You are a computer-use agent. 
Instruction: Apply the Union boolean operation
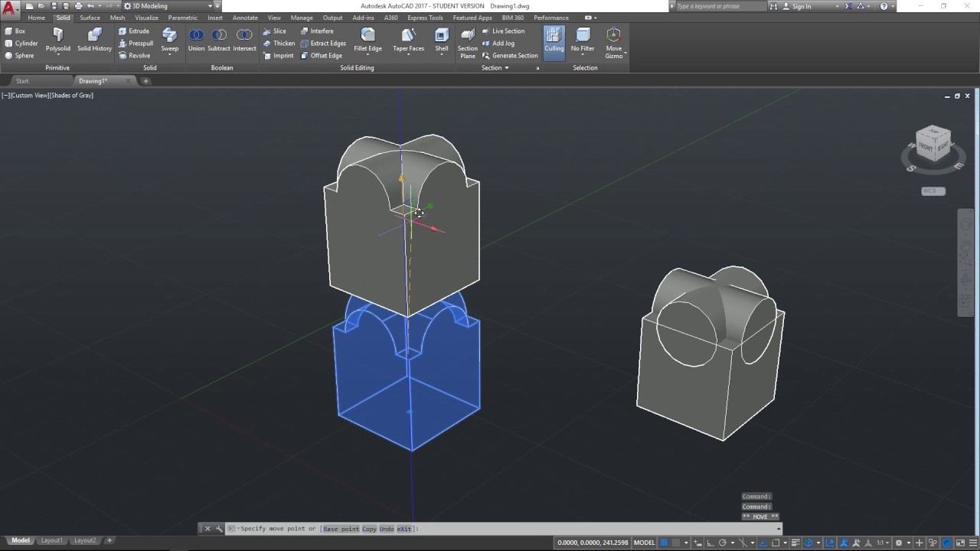pos(197,40)
